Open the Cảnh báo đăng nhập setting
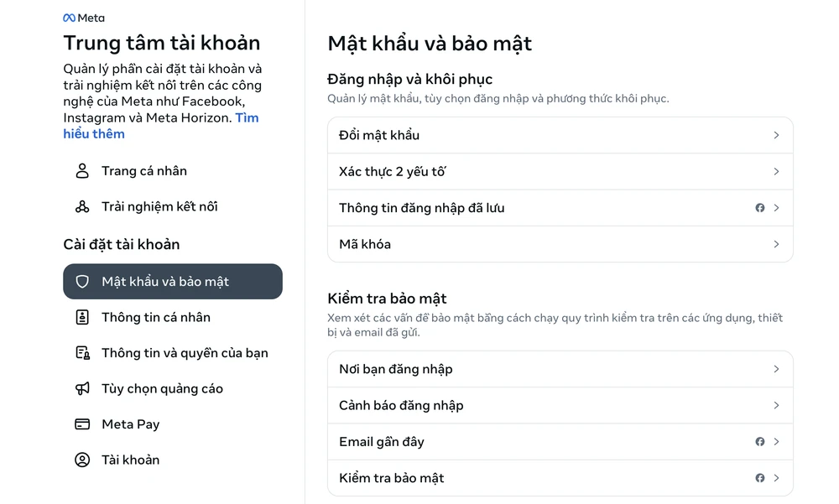Screen dimensions: 839x504 [560, 405]
